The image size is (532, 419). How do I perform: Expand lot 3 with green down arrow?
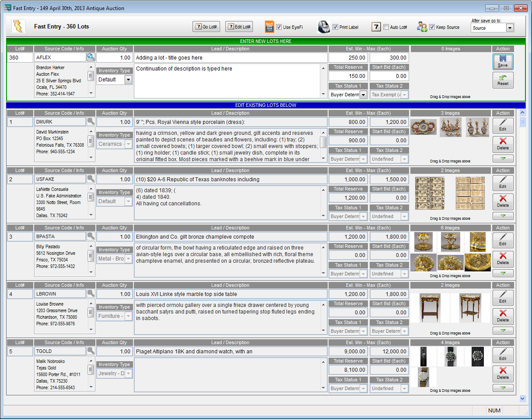(x=503, y=273)
